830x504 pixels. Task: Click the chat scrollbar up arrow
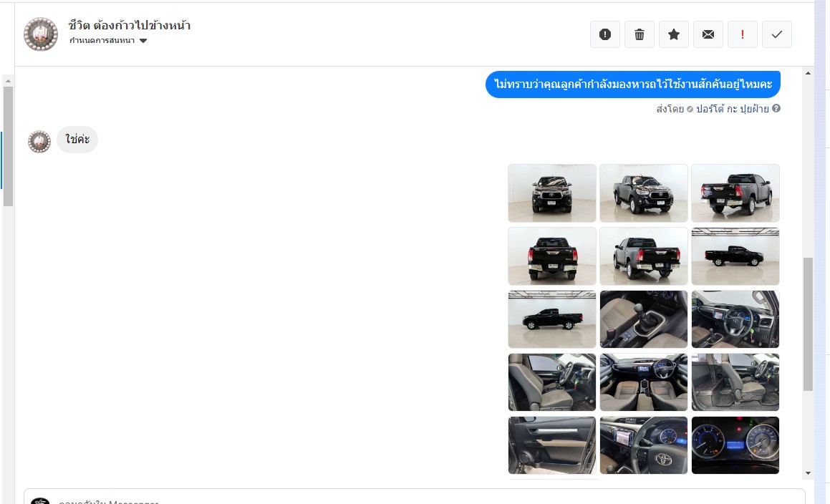point(808,73)
